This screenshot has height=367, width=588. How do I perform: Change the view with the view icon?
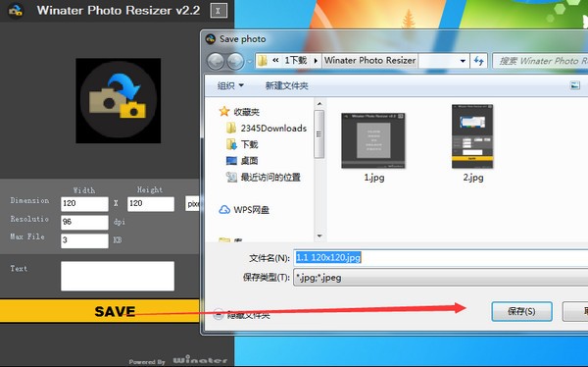point(575,85)
